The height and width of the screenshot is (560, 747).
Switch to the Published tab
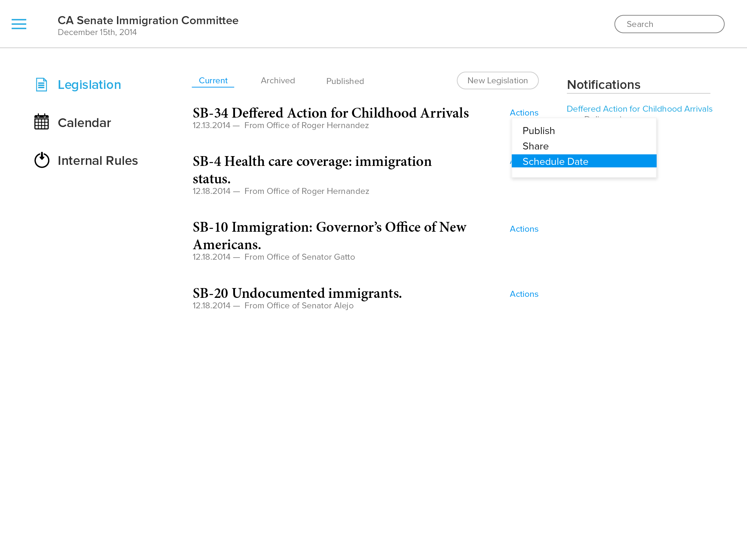tap(345, 81)
